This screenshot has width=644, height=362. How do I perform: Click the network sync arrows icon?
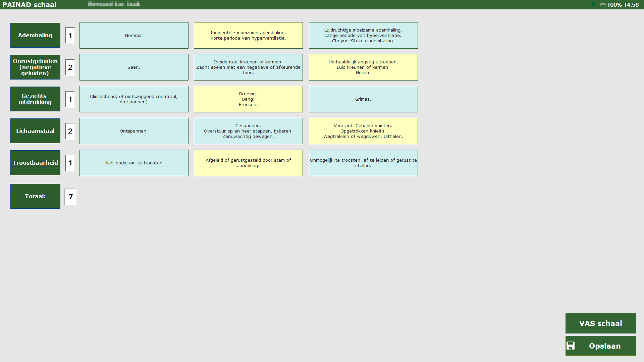[x=594, y=4]
